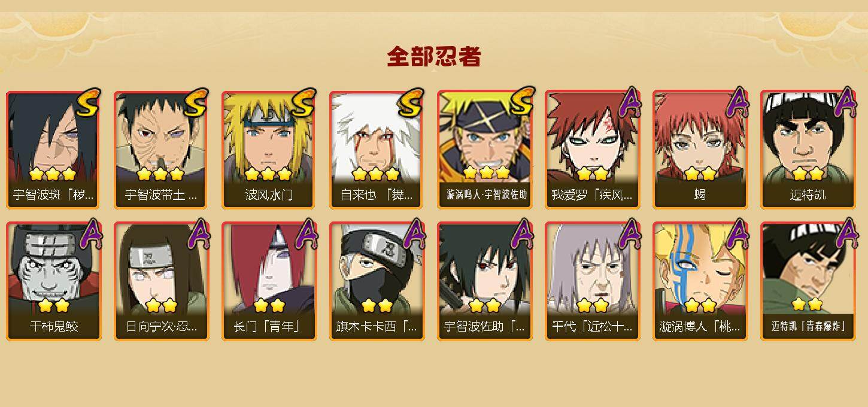This screenshot has width=868, height=407.
Task: Choose the 波风水门 ninja card
Action: coord(269,150)
